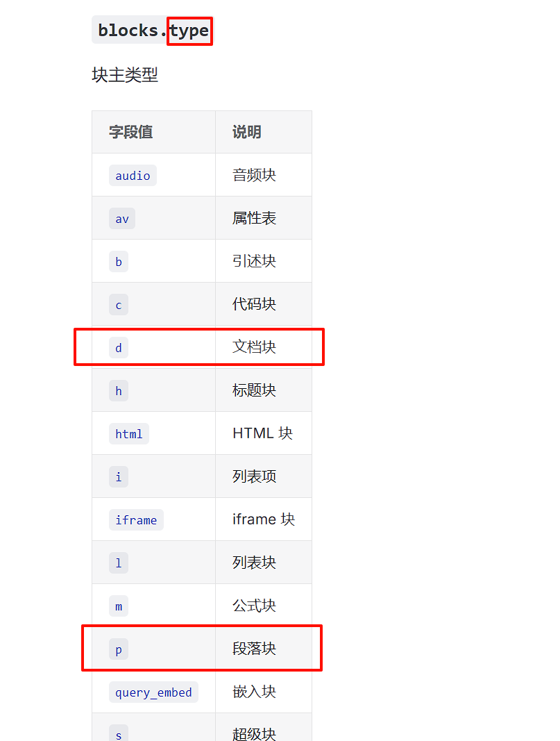Click the av code value
The width and height of the screenshot is (560, 741).
point(122,219)
